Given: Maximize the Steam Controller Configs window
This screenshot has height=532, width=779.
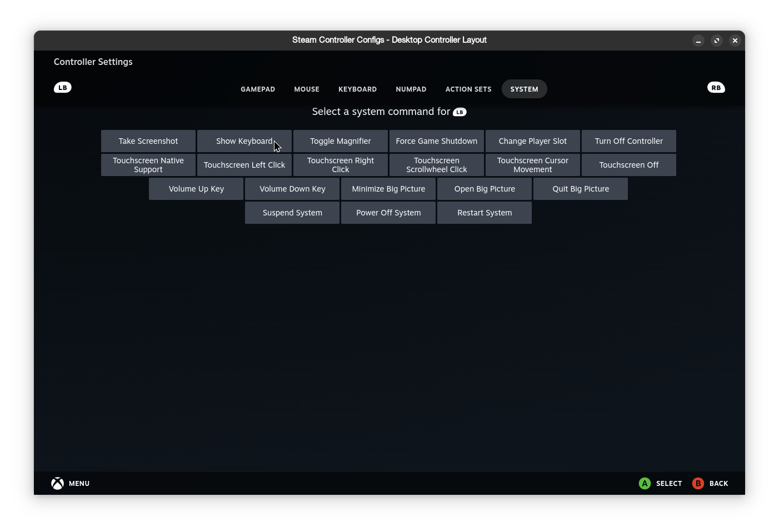Looking at the screenshot, I should [717, 41].
